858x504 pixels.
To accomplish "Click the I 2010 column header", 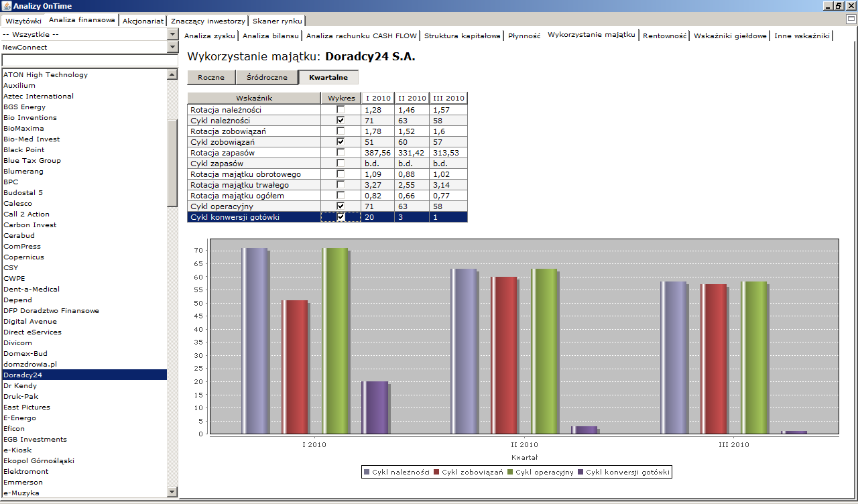I will (x=377, y=99).
